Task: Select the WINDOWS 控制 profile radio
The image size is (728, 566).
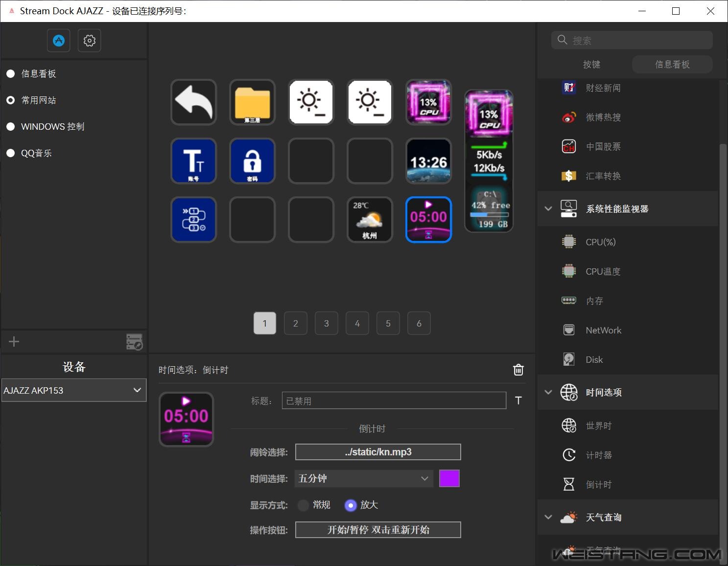Action: (11, 127)
